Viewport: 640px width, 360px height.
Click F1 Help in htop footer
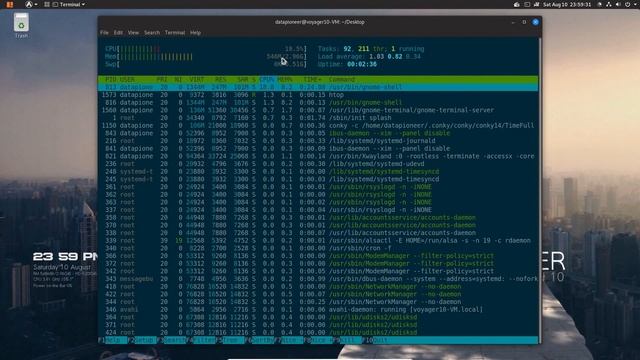click(x=113, y=340)
